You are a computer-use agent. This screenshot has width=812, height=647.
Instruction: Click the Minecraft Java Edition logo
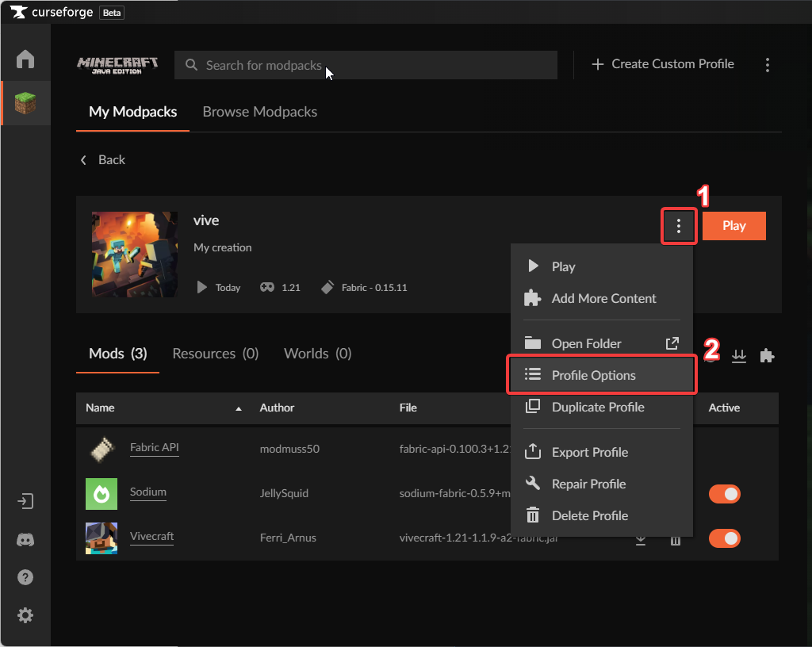click(x=117, y=65)
